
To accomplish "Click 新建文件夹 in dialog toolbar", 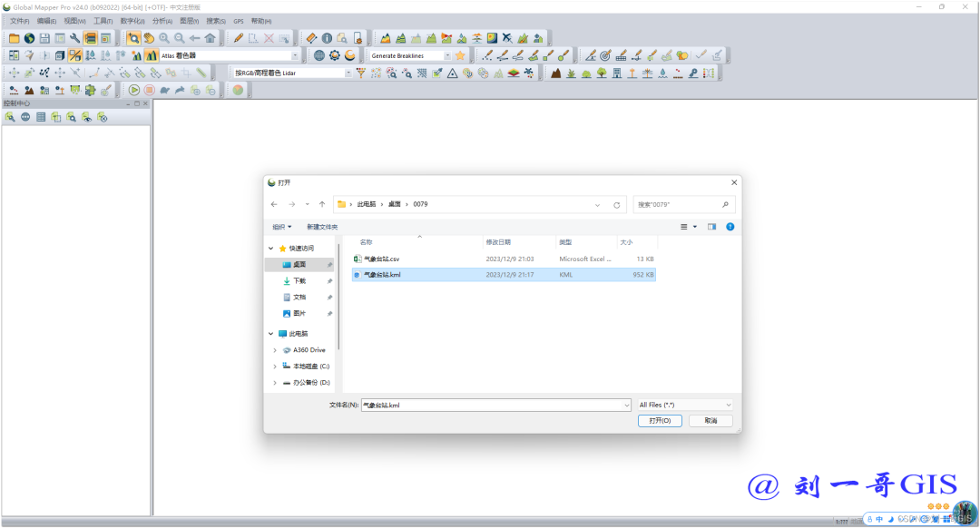I will (x=322, y=227).
